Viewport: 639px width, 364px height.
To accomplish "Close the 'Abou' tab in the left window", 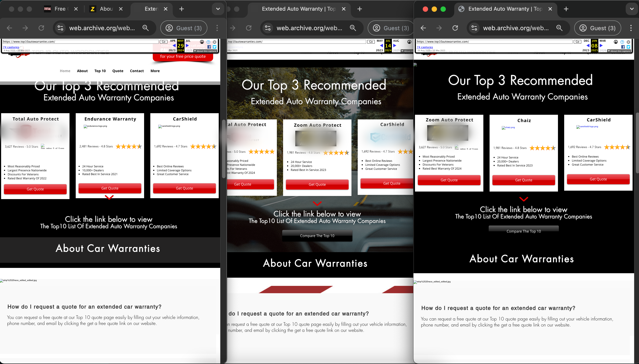I will 121,9.
